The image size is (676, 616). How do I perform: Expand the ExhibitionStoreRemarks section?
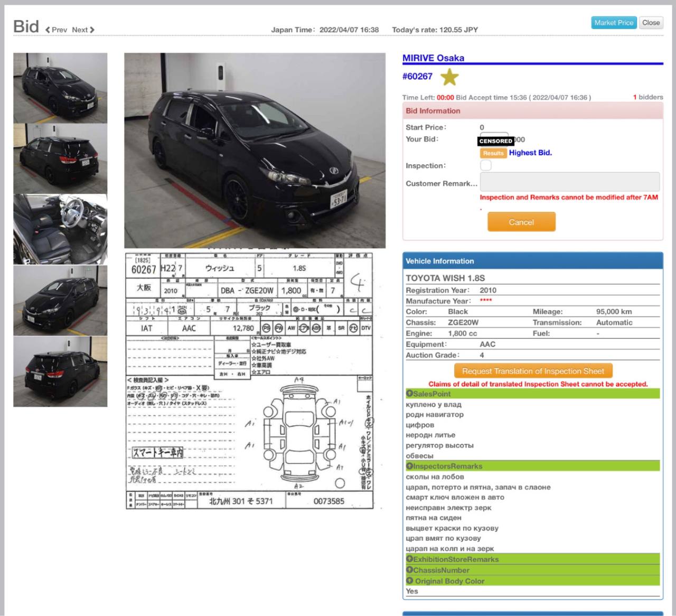click(533, 559)
